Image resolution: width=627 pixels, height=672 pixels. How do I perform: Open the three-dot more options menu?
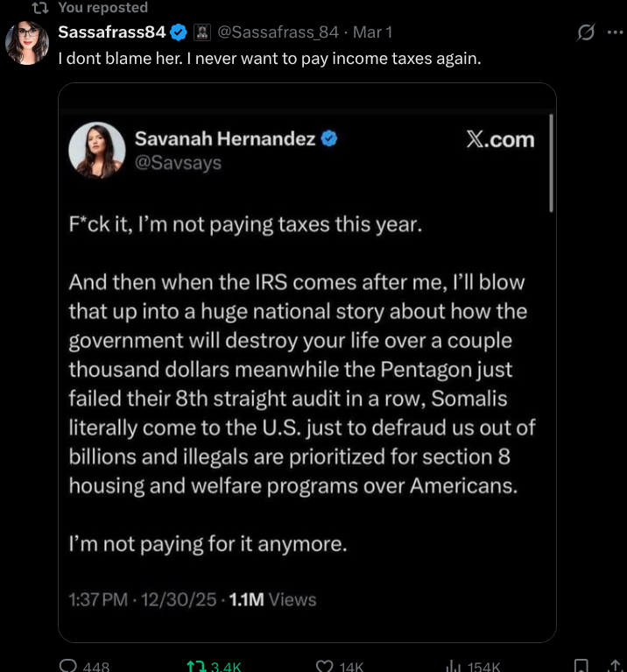[615, 33]
